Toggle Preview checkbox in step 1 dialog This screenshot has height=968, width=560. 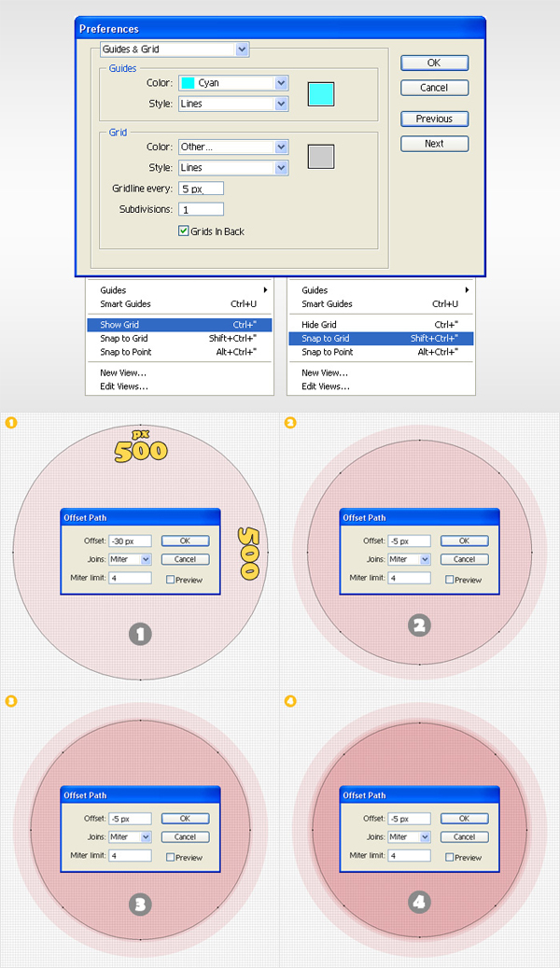point(170,580)
